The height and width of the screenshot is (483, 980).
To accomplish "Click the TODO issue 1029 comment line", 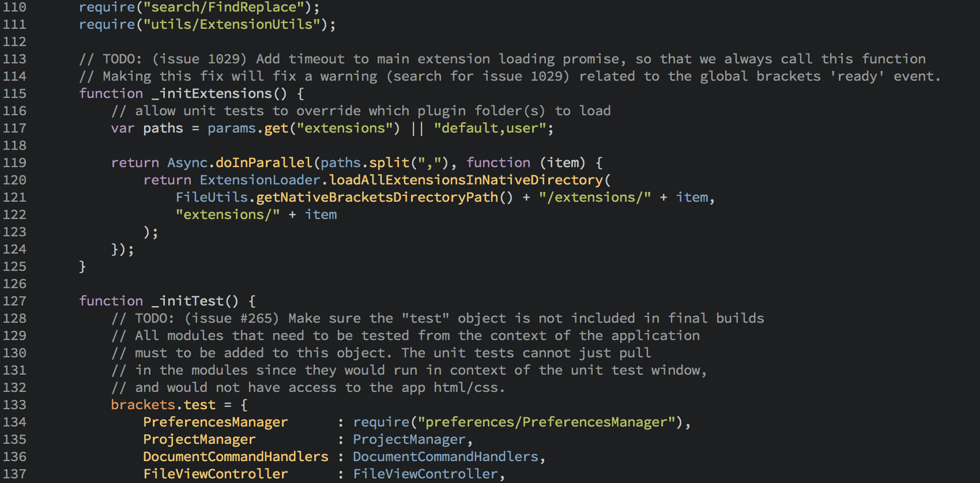I will pos(502,59).
